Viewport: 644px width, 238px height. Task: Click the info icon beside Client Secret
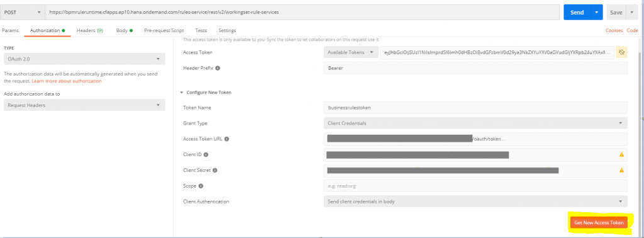tap(215, 170)
